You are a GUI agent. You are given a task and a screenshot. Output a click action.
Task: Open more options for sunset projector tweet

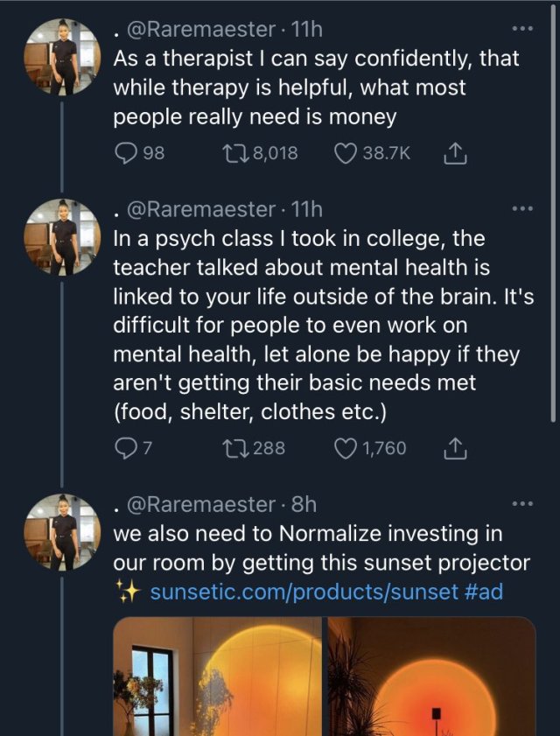[521, 503]
